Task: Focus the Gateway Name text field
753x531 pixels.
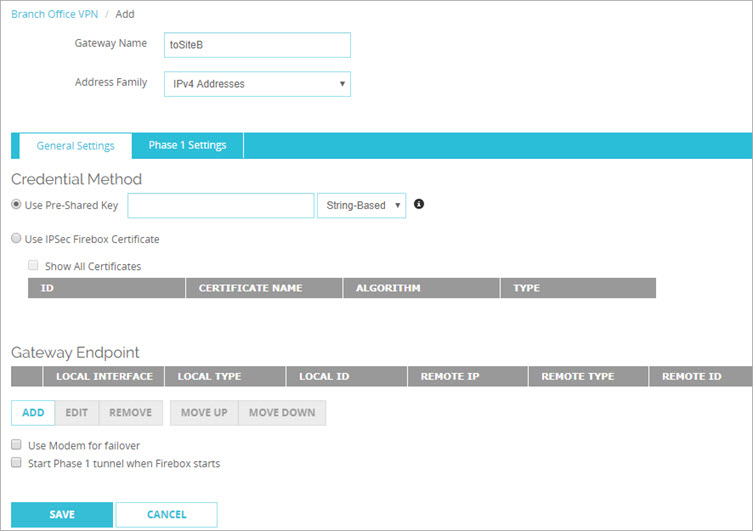Action: (x=257, y=45)
